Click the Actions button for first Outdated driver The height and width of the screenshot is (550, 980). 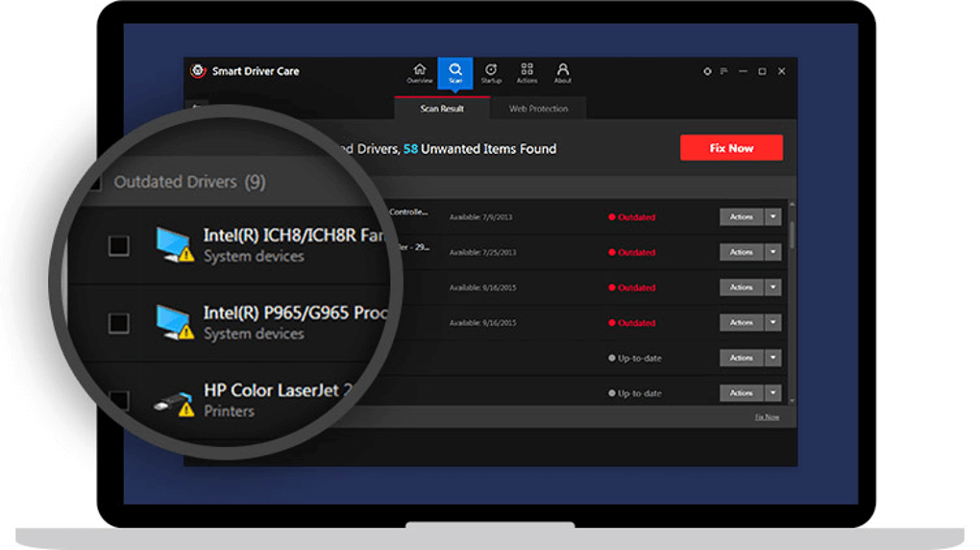742,217
